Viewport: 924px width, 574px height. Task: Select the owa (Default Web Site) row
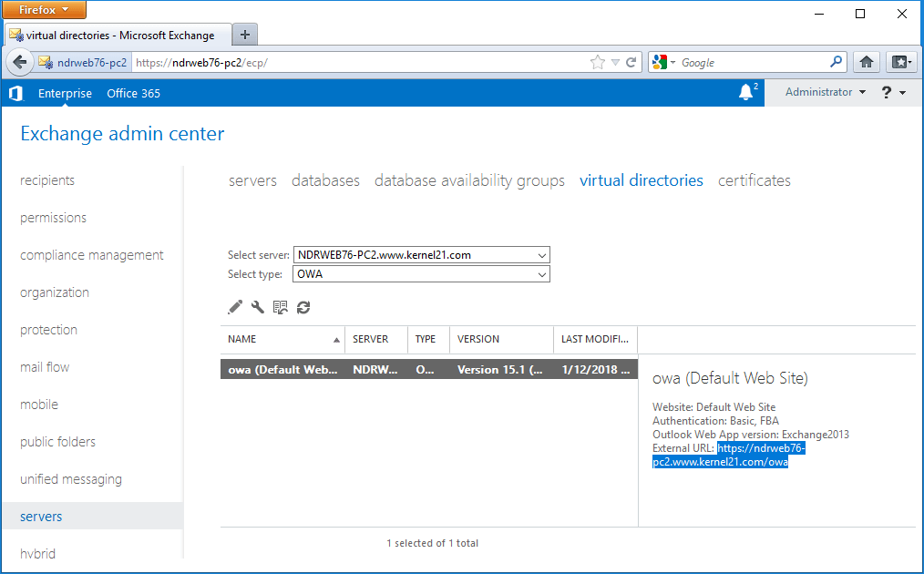tap(429, 370)
